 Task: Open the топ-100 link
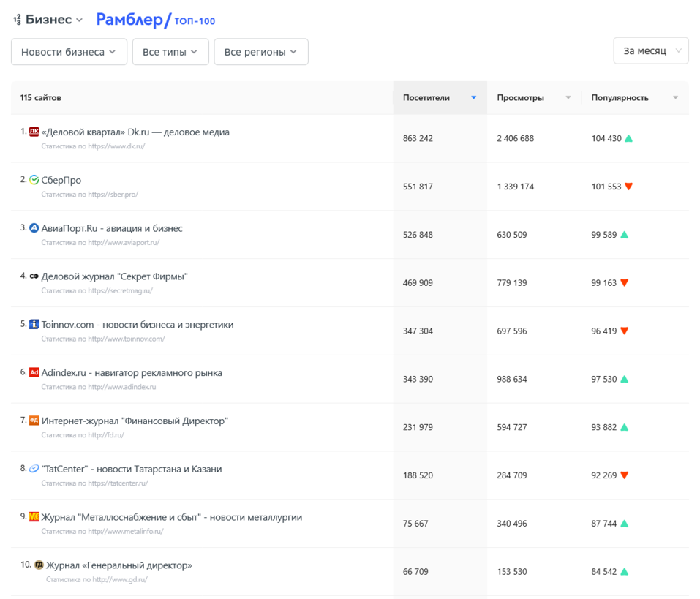pos(195,21)
